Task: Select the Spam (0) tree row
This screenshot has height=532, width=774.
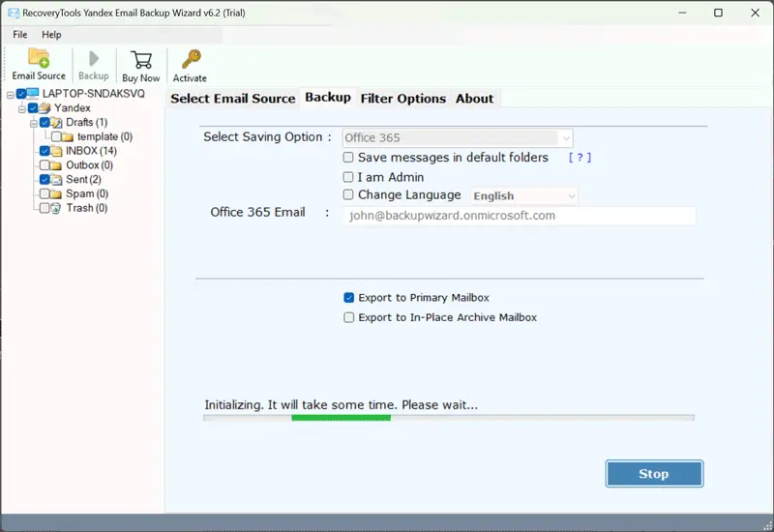Action: pos(87,194)
